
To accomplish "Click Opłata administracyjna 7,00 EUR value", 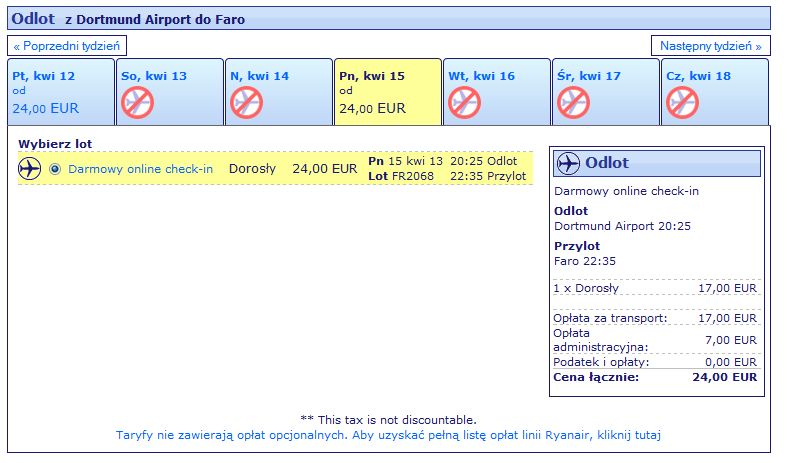I will pyautogui.click(x=731, y=340).
